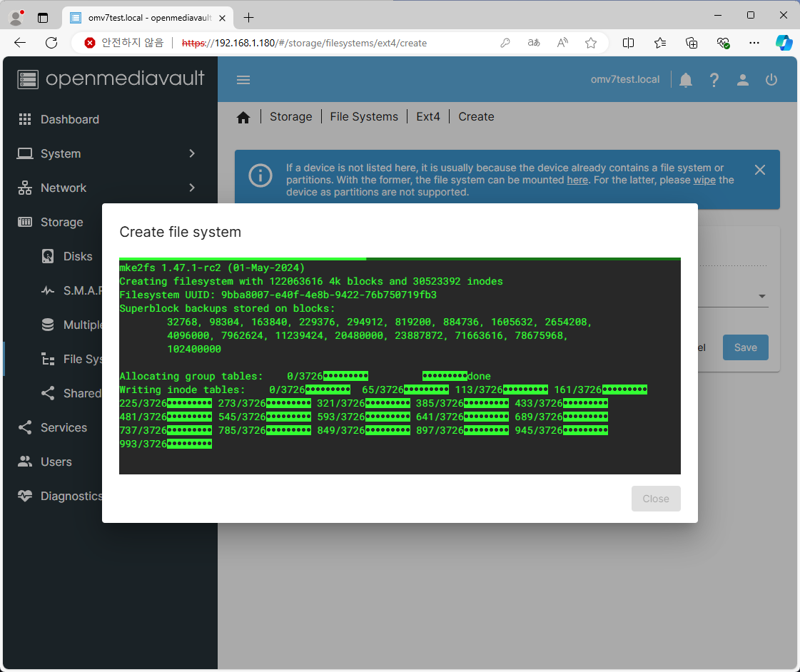This screenshot has height=672, width=800.
Task: Add page to favorites star
Action: (591, 43)
